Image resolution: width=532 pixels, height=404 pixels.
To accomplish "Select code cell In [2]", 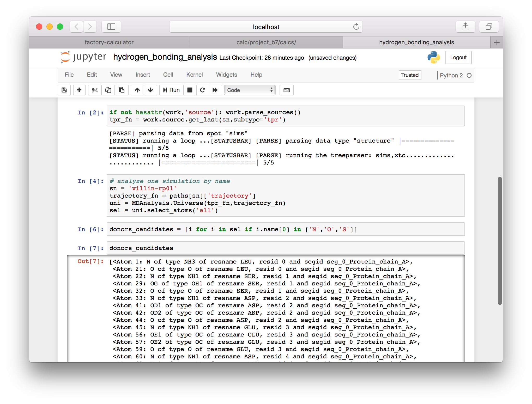I will [286, 116].
